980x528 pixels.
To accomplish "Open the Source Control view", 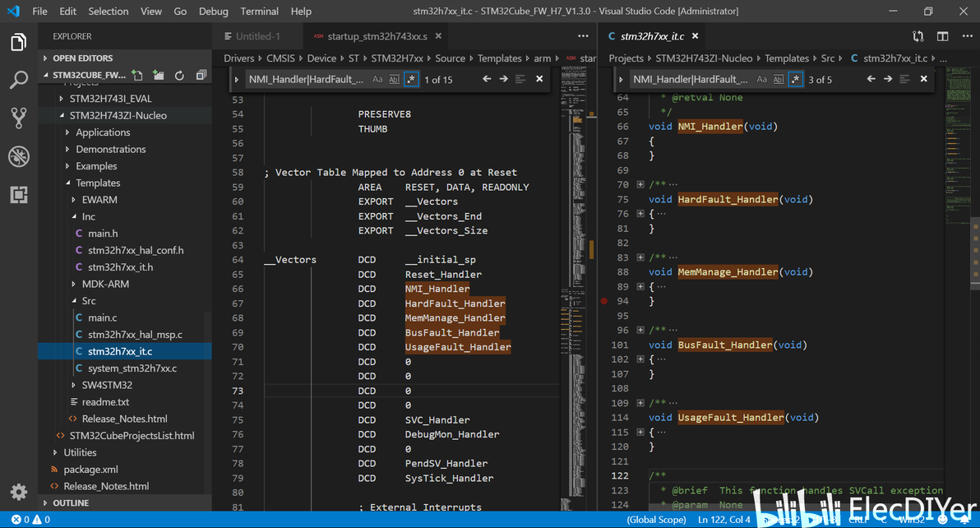I will (x=18, y=118).
